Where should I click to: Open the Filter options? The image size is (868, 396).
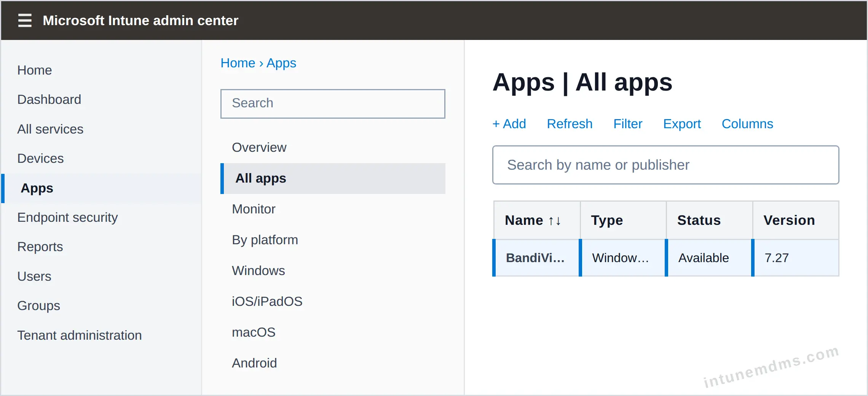pos(628,124)
